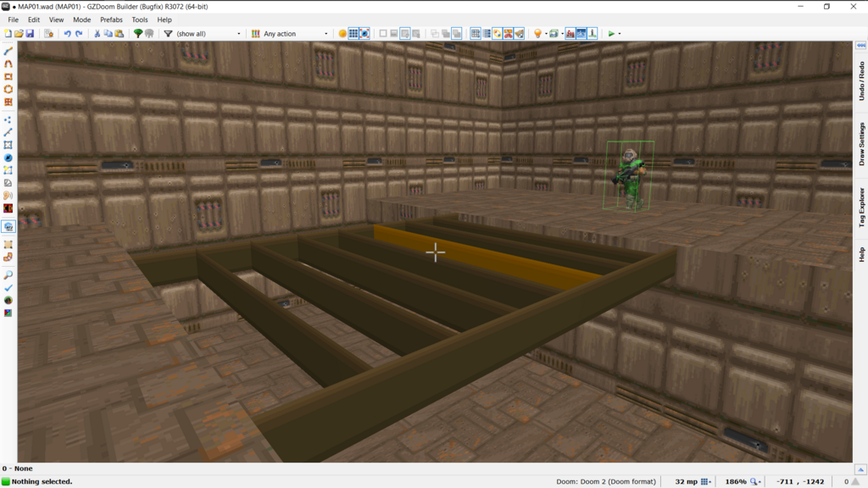Toggle sky rendering button
Screen dimensions: 868x488
[x=581, y=34]
